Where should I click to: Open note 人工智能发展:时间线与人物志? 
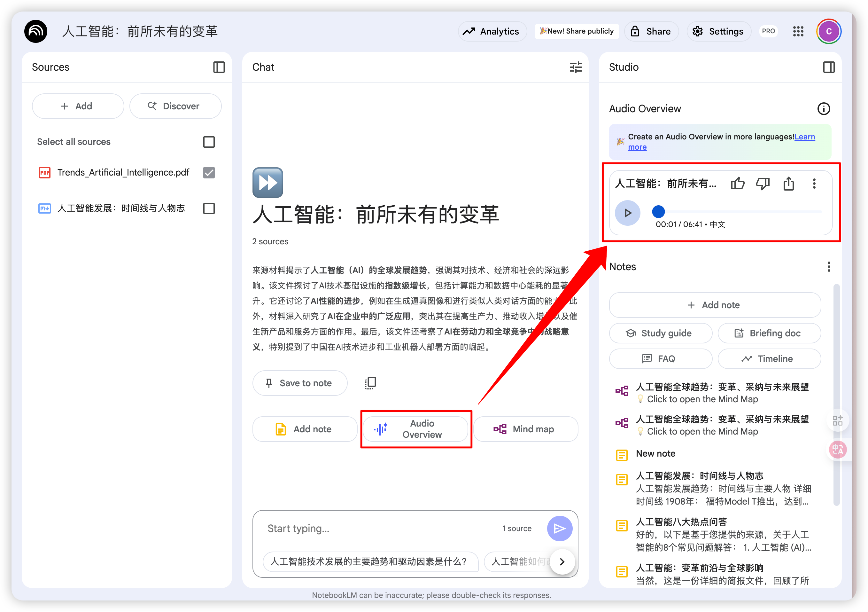point(714,488)
